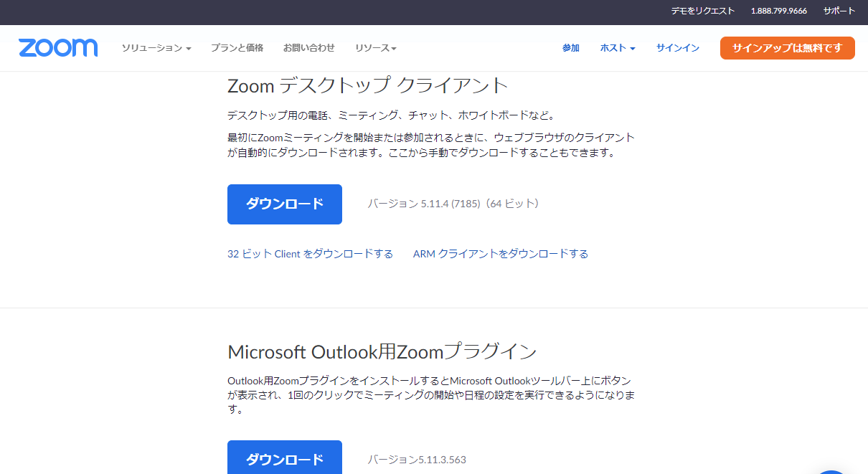The height and width of the screenshot is (474, 868).
Task: Go to プランと価格 page
Action: pos(237,48)
